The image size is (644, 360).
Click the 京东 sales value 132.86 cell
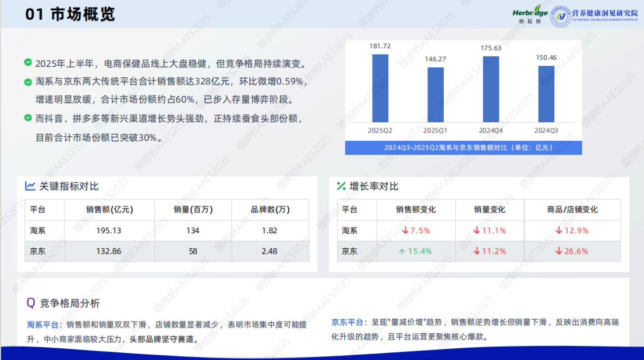click(109, 251)
